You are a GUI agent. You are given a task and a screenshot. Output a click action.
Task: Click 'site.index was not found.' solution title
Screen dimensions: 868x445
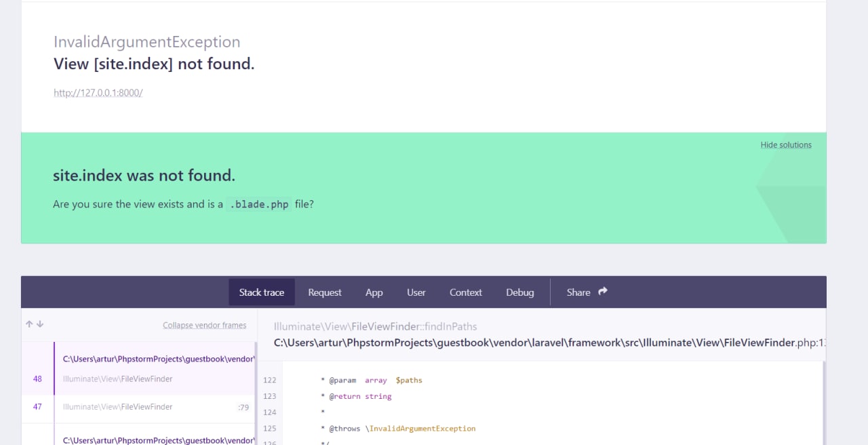pos(144,176)
